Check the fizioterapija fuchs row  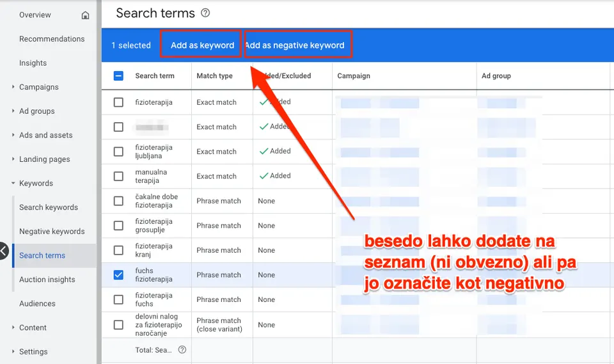coord(118,300)
